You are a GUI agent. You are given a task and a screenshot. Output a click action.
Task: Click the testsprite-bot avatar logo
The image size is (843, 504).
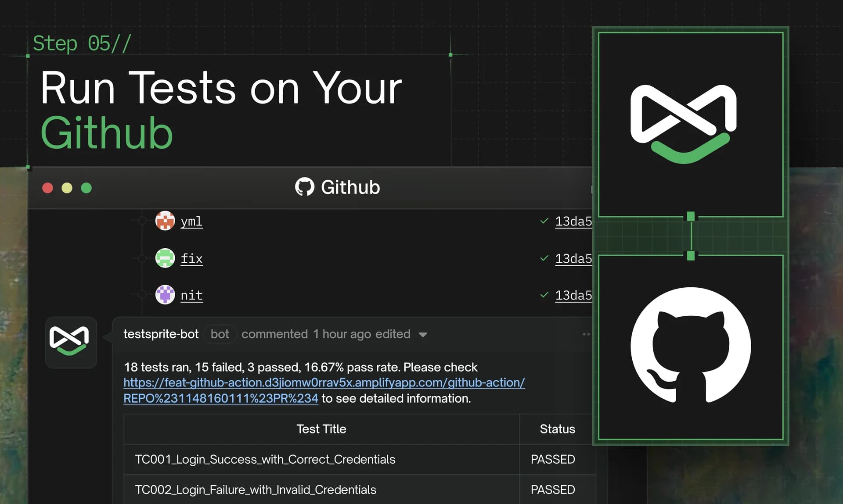(71, 342)
